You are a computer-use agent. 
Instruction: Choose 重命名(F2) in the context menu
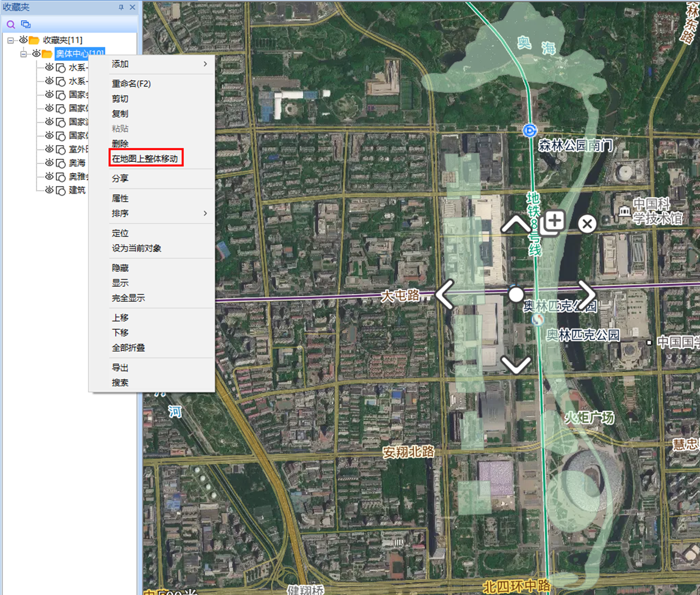131,84
